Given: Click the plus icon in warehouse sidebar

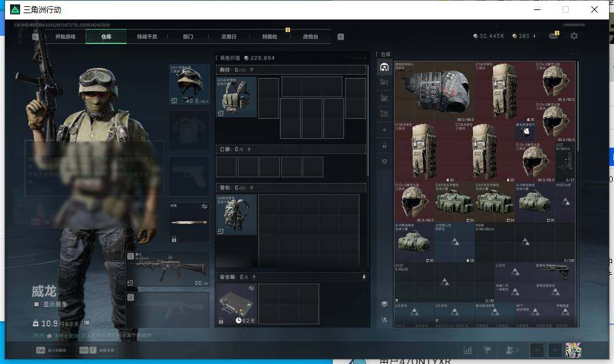Looking at the screenshot, I should pos(384,130).
